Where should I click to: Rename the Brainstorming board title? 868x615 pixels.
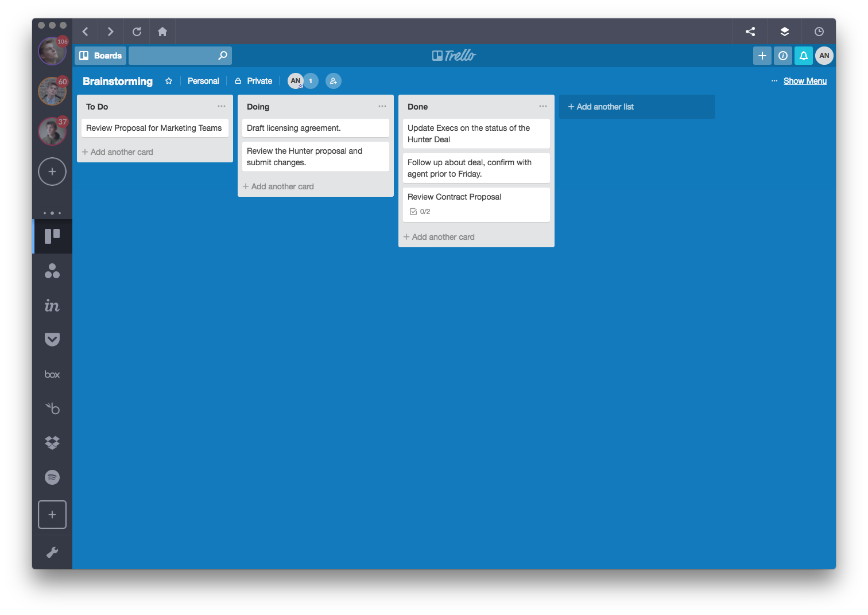pos(118,81)
